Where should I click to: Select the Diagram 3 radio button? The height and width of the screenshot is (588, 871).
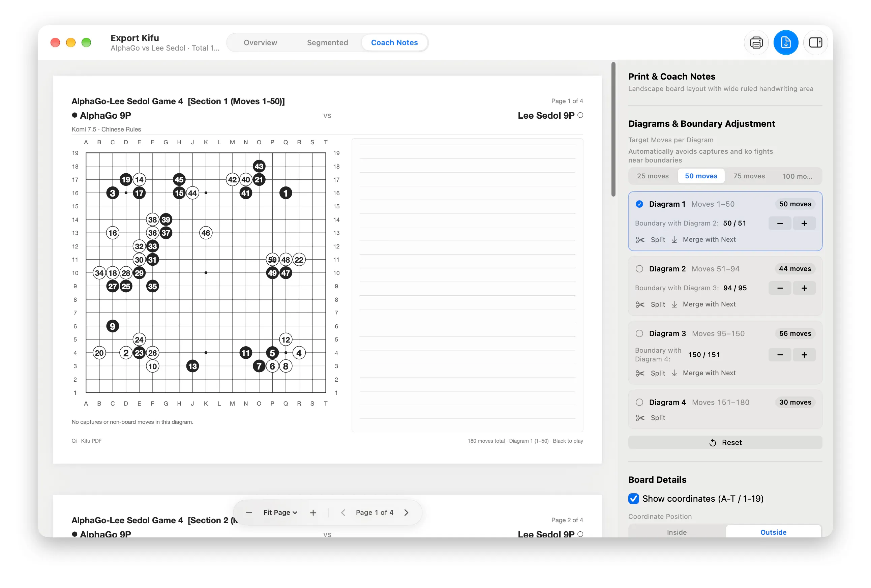click(639, 334)
